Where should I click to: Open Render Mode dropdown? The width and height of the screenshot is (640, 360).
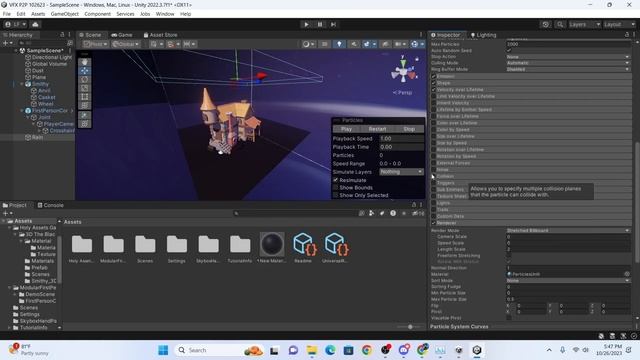[x=568, y=230]
